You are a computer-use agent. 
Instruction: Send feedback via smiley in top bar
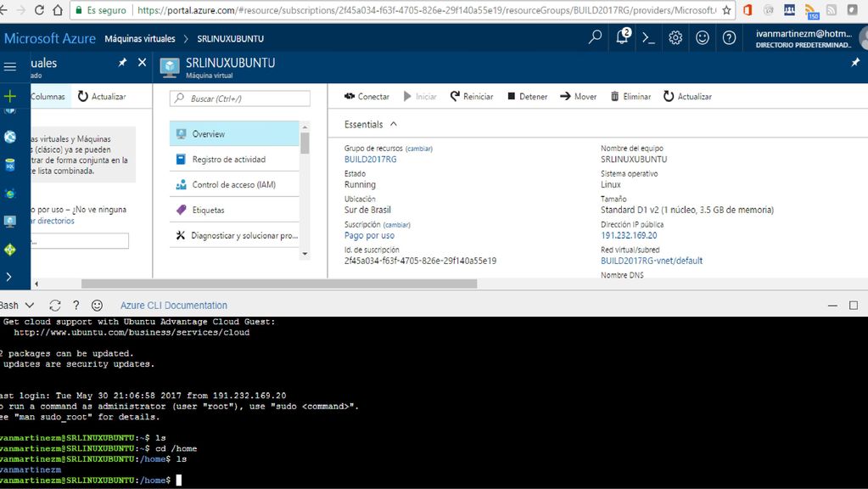click(x=703, y=37)
